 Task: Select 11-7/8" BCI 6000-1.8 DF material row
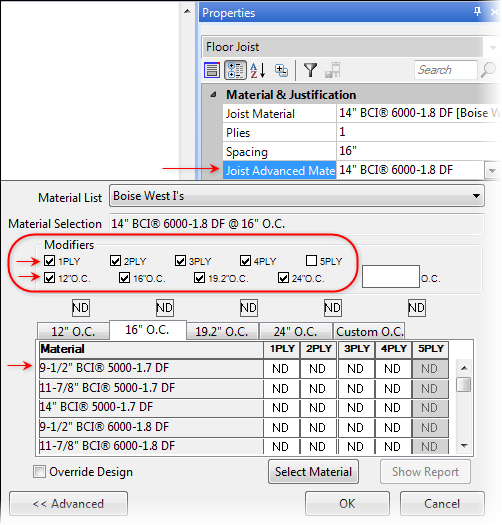coord(151,446)
